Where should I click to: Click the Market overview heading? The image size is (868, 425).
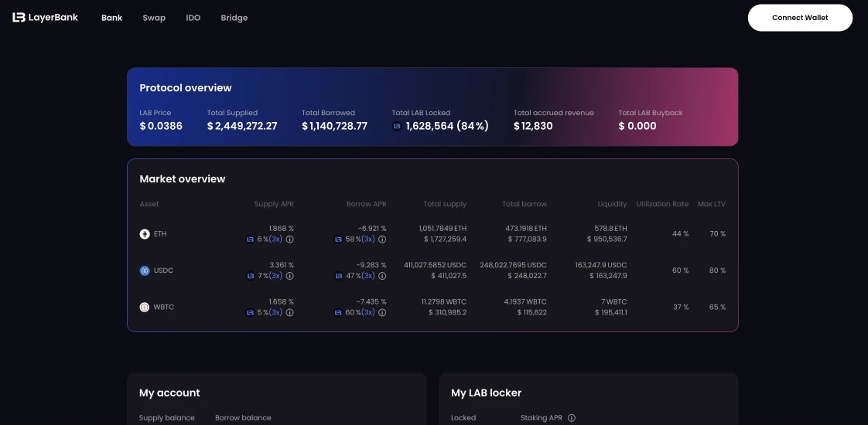pos(182,179)
